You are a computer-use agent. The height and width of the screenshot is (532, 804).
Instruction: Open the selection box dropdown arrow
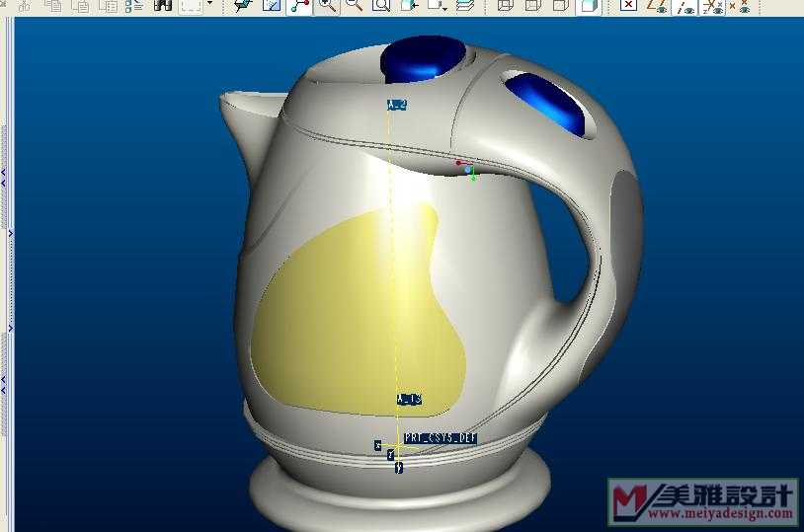point(209,5)
